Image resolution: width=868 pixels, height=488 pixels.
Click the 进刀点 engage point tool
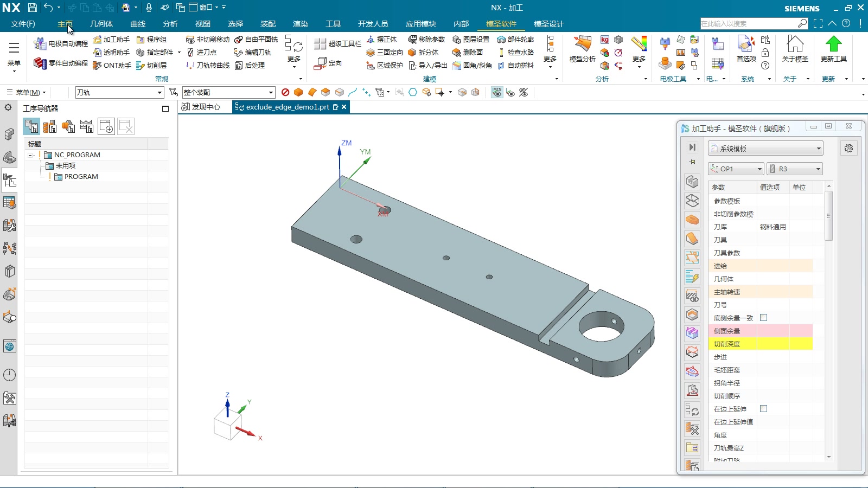(x=201, y=53)
